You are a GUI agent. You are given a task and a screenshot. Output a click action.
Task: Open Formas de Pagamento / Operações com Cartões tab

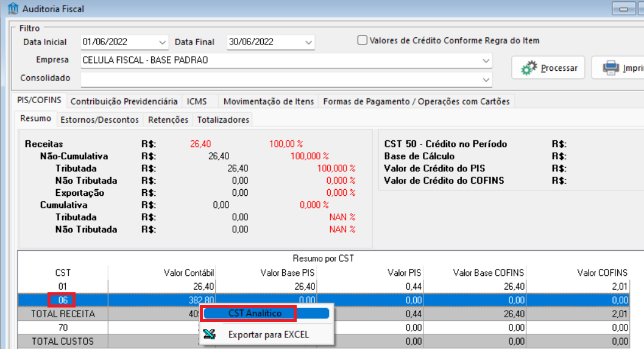(x=417, y=101)
